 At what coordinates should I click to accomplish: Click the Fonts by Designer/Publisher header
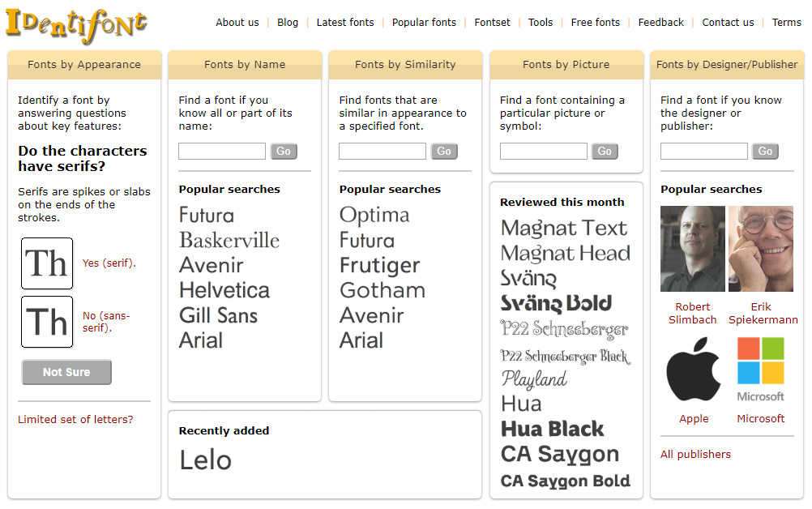[x=727, y=64]
